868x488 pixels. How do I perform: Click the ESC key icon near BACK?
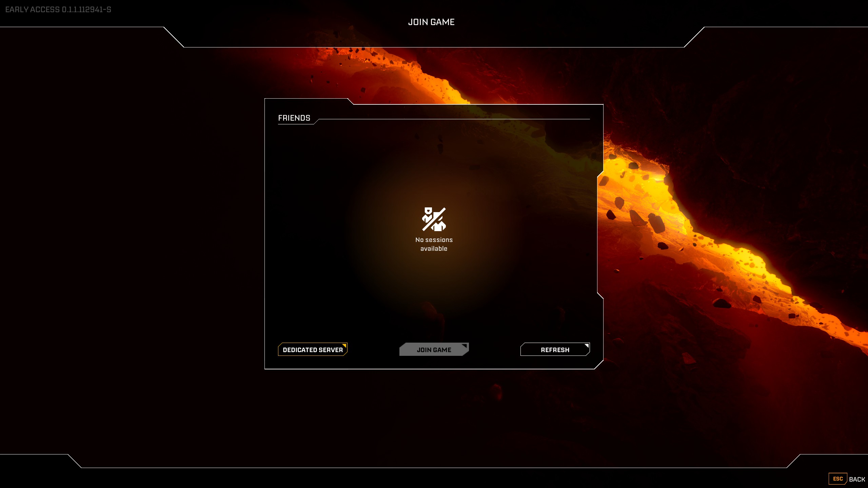[x=838, y=479]
